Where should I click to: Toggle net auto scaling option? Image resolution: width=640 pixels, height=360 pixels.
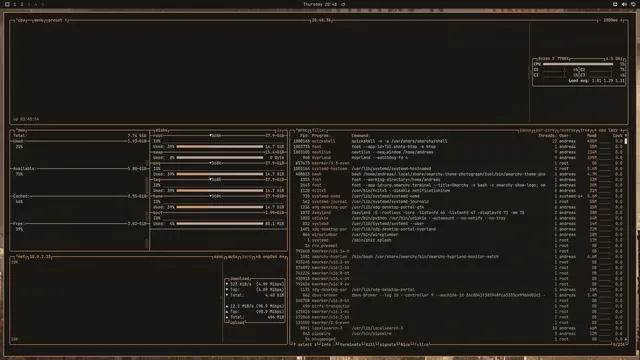point(233,257)
